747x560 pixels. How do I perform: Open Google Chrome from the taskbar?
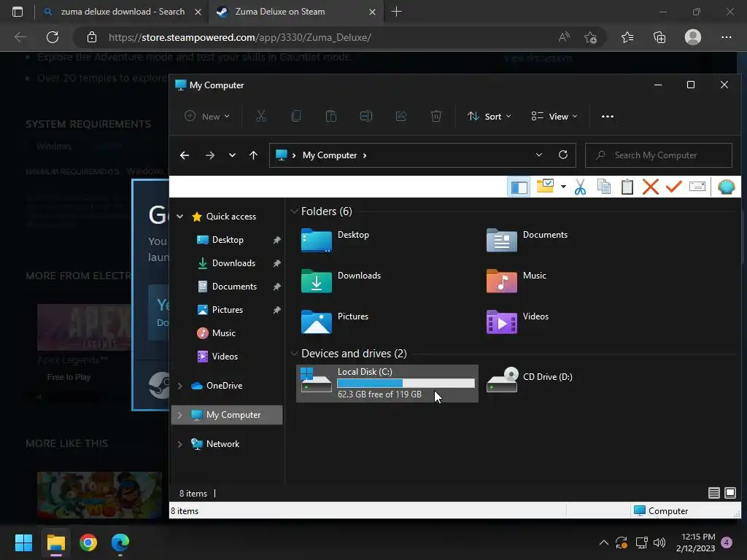click(88, 542)
